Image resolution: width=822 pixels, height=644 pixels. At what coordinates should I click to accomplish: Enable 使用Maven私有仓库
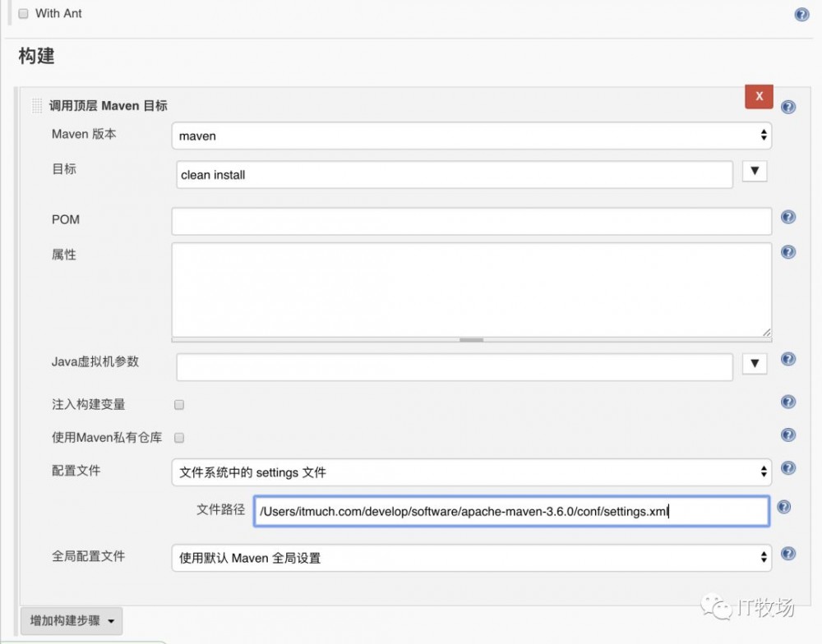[x=178, y=437]
